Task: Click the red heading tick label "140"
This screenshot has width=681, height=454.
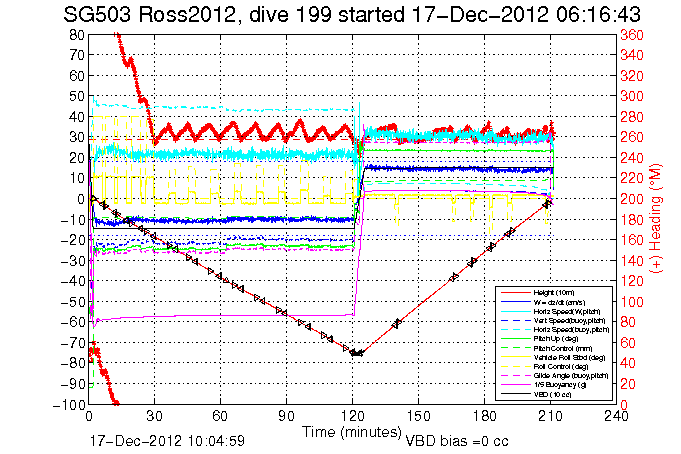Action: click(632, 261)
